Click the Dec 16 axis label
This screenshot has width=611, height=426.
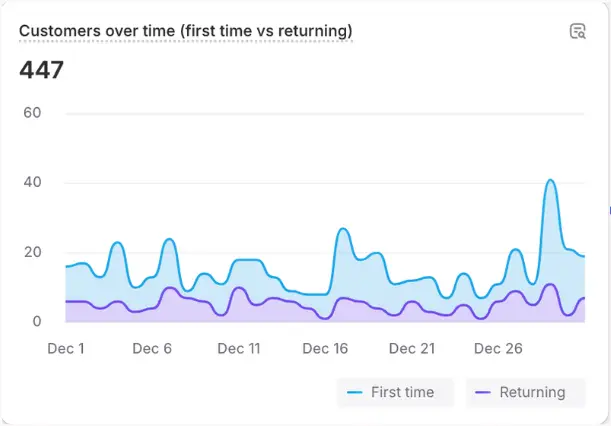326,349
